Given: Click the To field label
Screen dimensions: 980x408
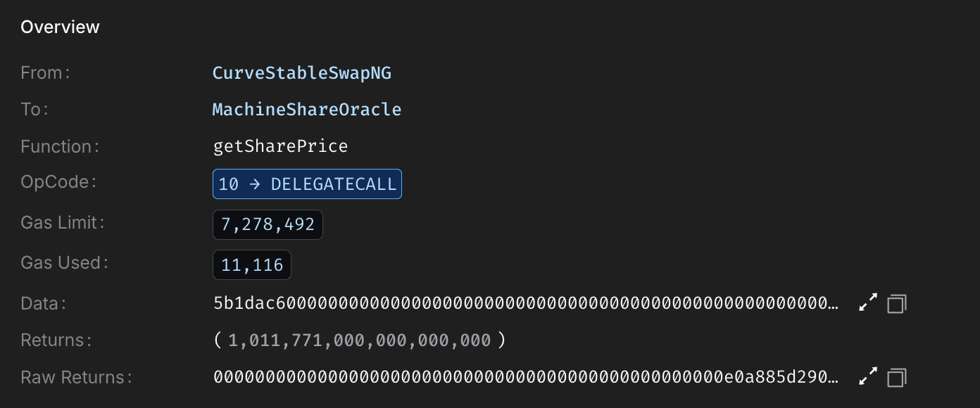Looking at the screenshot, I should click(33, 109).
